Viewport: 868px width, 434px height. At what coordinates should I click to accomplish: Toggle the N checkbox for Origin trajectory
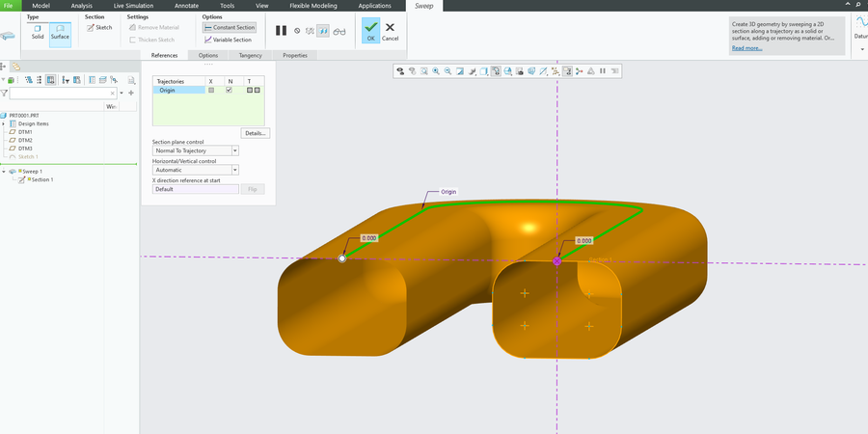[x=229, y=90]
